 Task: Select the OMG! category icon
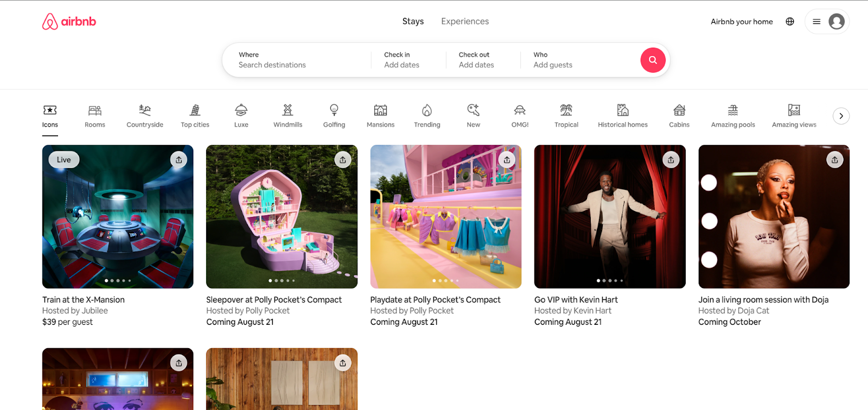tap(520, 116)
